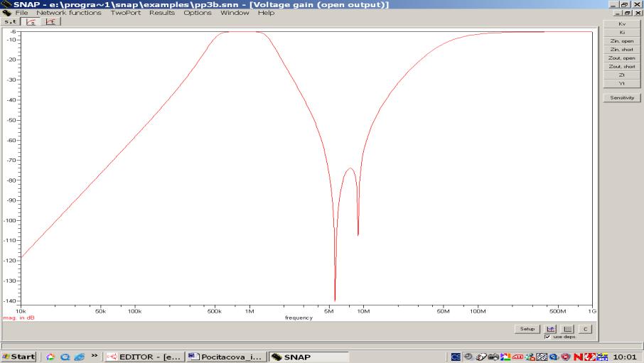The height and width of the screenshot is (363, 644).
Task: Open the Window menu
Action: 235,13
